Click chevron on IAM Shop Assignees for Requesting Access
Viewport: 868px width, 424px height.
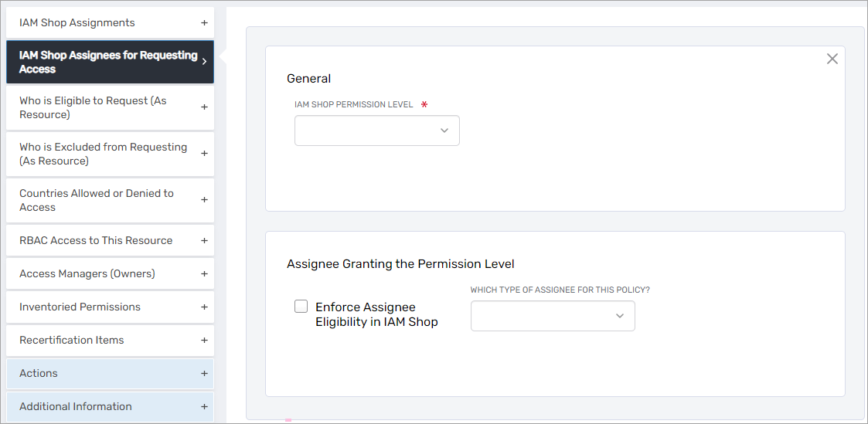[x=204, y=62]
